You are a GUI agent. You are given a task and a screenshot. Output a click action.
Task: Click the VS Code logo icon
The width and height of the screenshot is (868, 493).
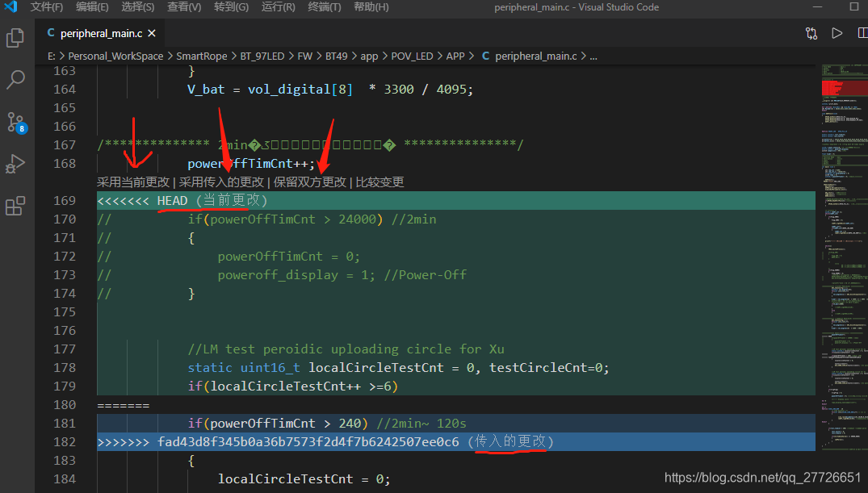tap(10, 6)
